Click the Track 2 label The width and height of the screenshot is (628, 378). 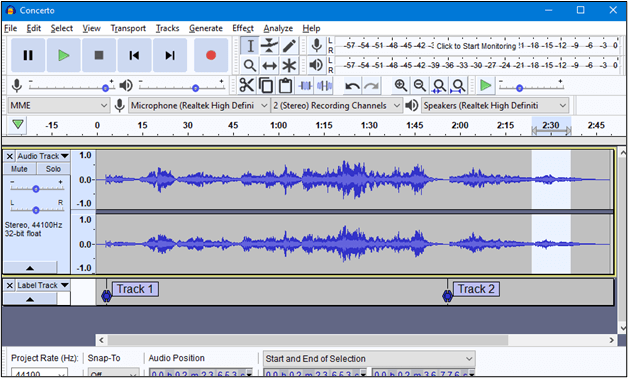pyautogui.click(x=476, y=289)
